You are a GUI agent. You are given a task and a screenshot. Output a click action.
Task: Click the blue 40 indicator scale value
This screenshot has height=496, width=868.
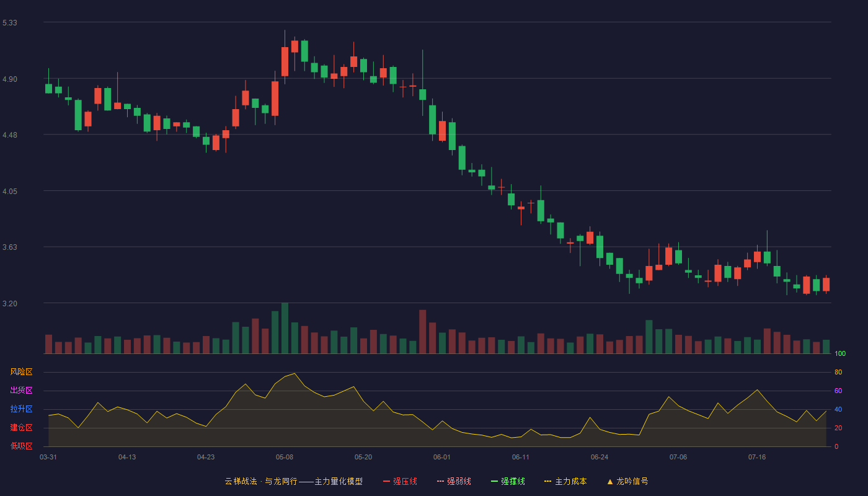838,409
